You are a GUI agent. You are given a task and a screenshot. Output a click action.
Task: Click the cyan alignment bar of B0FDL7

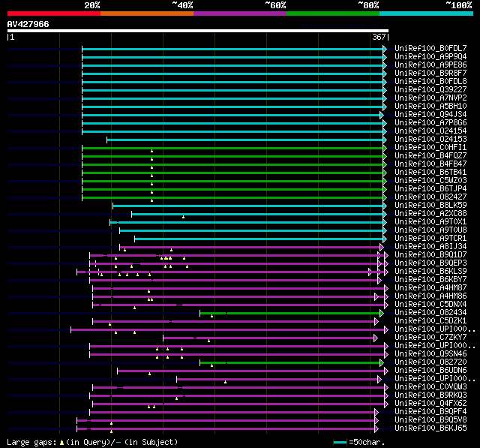coord(232,49)
